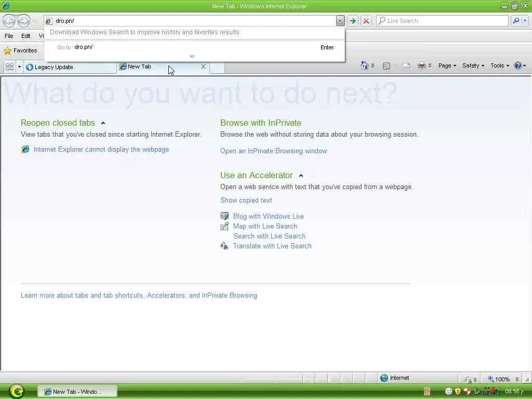Click the Show copied text link
This screenshot has width=532, height=399.
246,200
